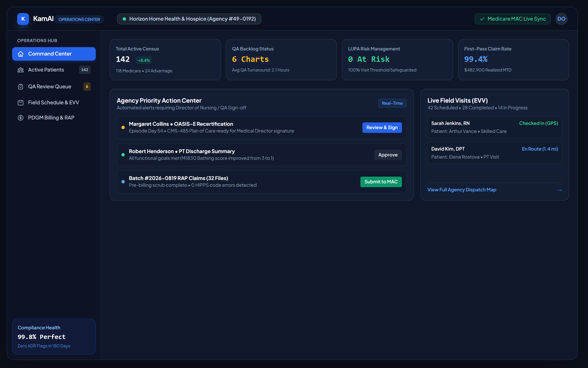Approve Robert Henderson's PT Discharge Summary
588x368 pixels.
coord(388,155)
